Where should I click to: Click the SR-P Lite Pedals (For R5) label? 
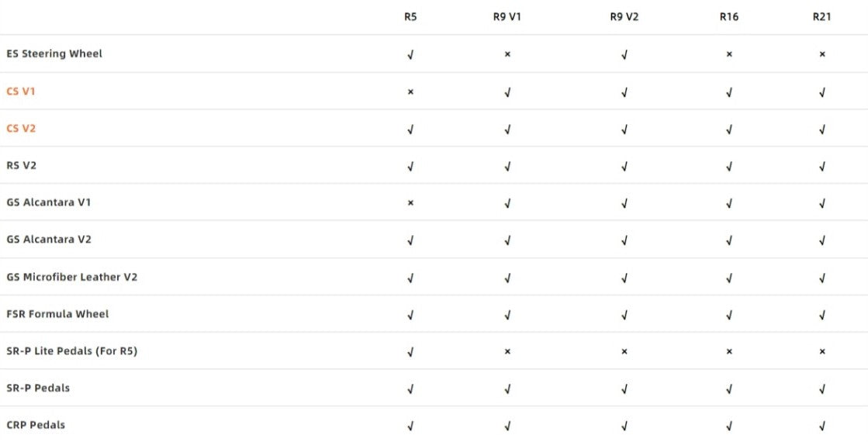71,351
